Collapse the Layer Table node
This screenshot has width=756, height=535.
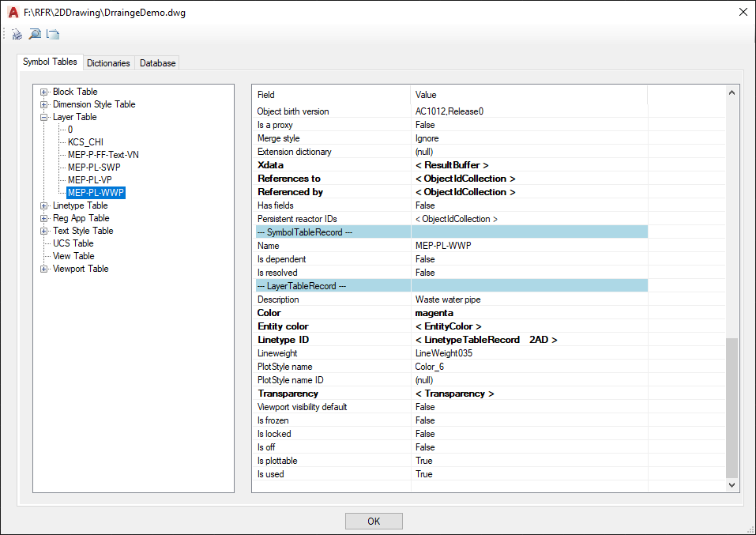point(44,118)
